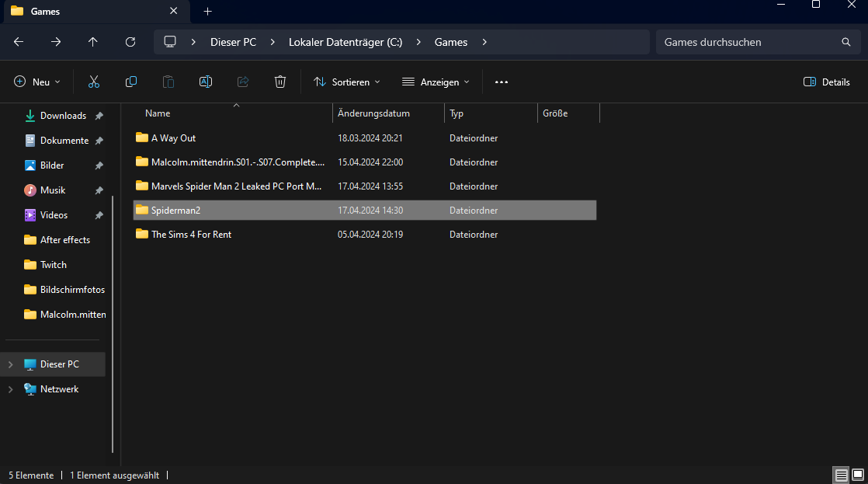
Task: Switch to large thumbnails view in status bar
Action: click(x=857, y=475)
